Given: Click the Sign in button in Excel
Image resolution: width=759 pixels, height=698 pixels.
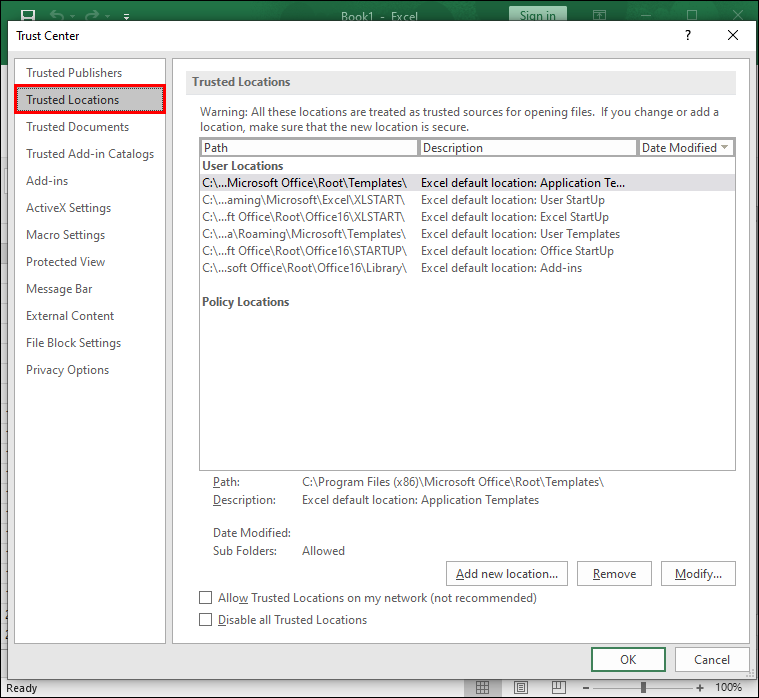Looking at the screenshot, I should click(537, 15).
